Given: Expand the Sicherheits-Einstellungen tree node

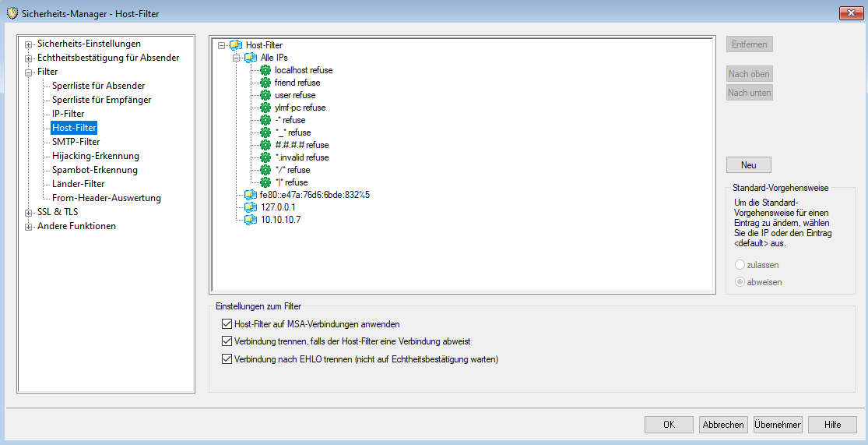Looking at the screenshot, I should coord(29,44).
